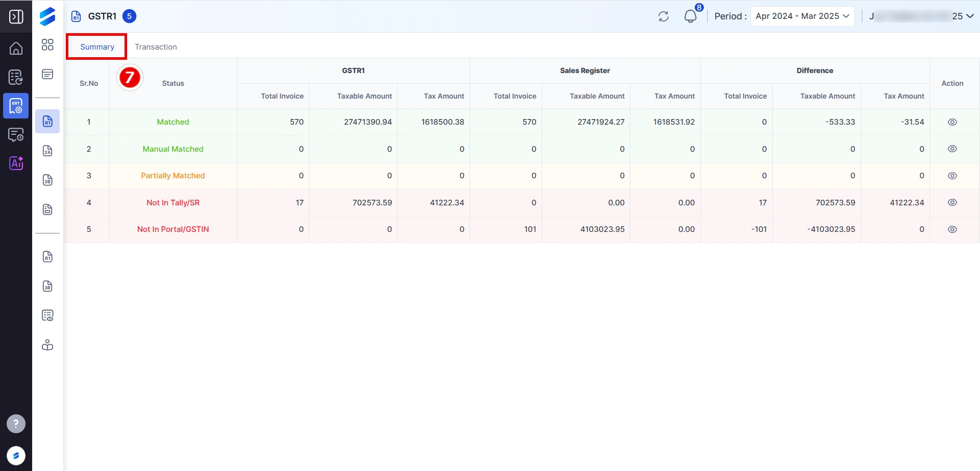The height and width of the screenshot is (471, 980).
Task: Expand the account dropdown ending in 25
Action: (921, 16)
